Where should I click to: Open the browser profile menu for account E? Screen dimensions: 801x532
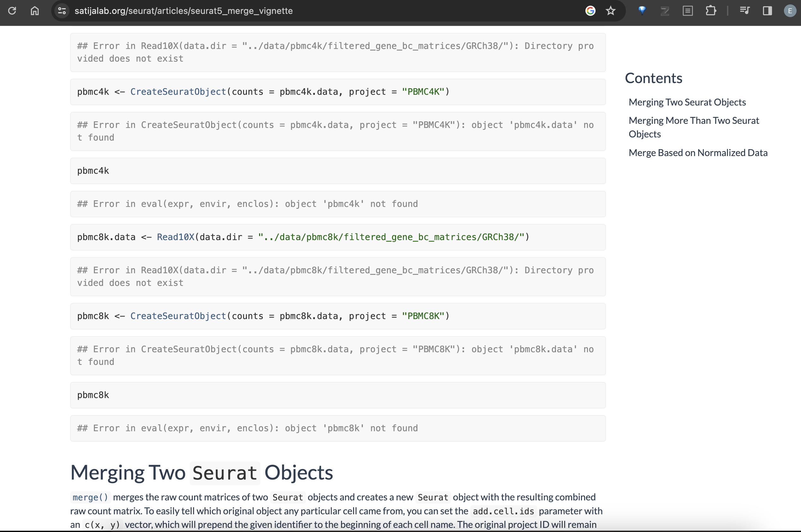tap(789, 10)
